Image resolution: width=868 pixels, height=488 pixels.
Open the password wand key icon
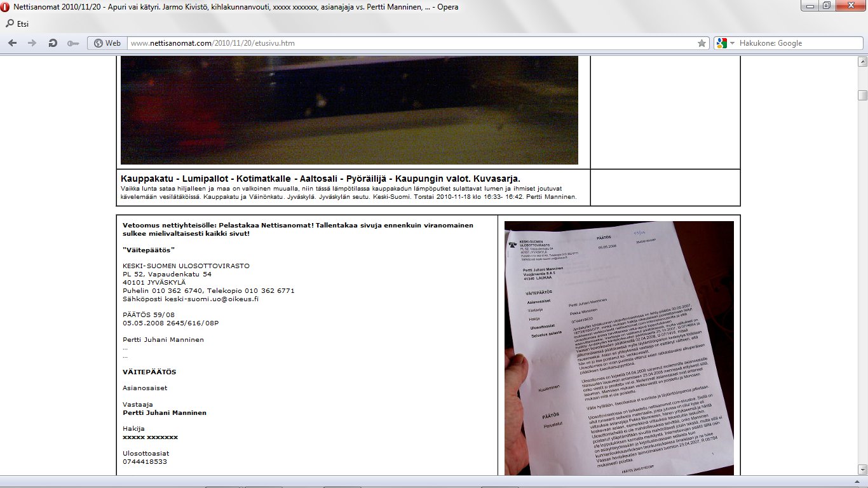tap(73, 43)
